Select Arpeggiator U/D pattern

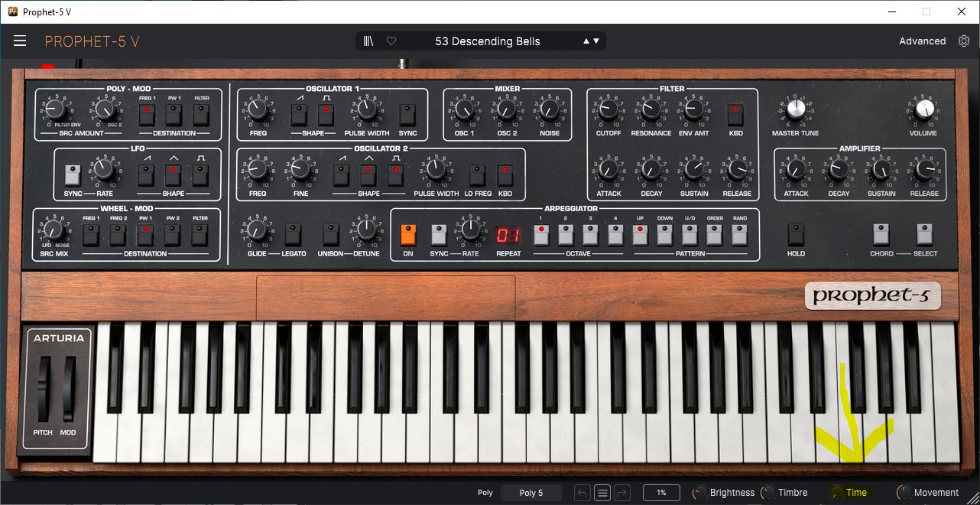click(x=690, y=234)
